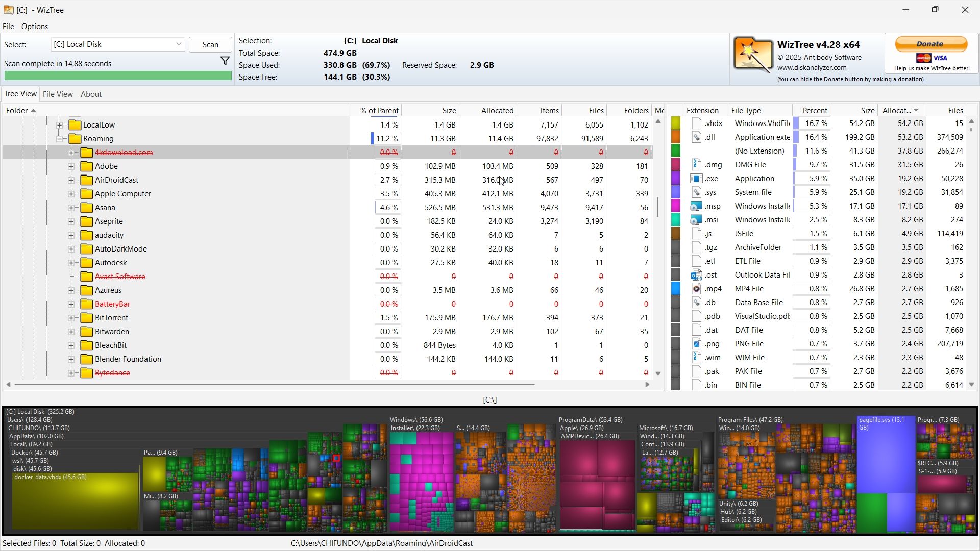
Task: Click the Adobe folder icon
Action: click(87, 166)
